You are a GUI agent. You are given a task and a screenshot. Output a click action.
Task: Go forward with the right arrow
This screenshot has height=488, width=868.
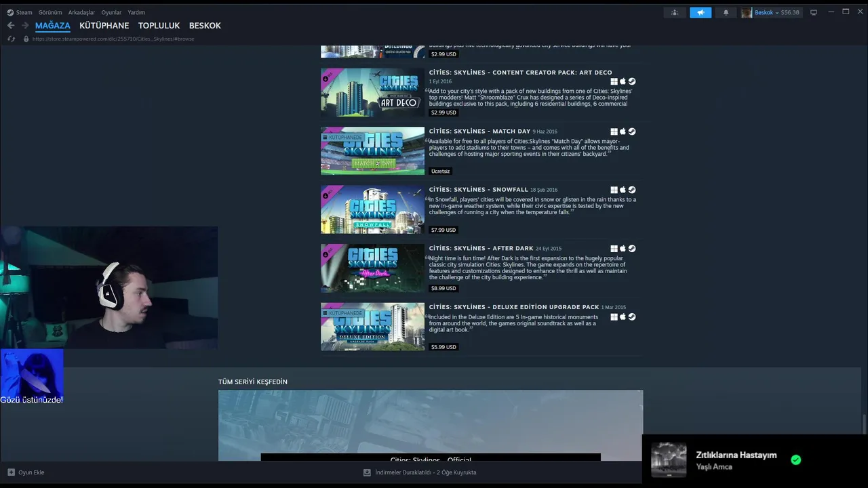pyautogui.click(x=25, y=26)
